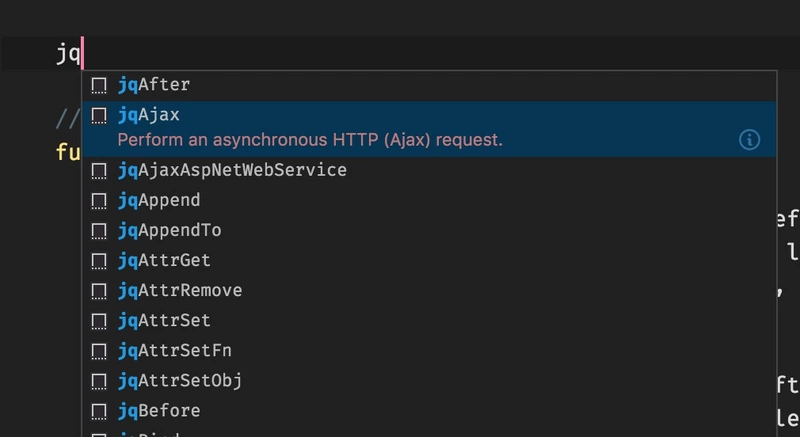Image resolution: width=800 pixels, height=437 pixels.
Task: Click the info icon beside jqAjax description
Action: (749, 140)
